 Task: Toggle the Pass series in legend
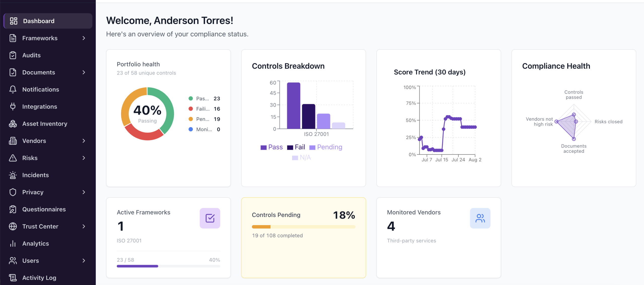[x=272, y=147]
